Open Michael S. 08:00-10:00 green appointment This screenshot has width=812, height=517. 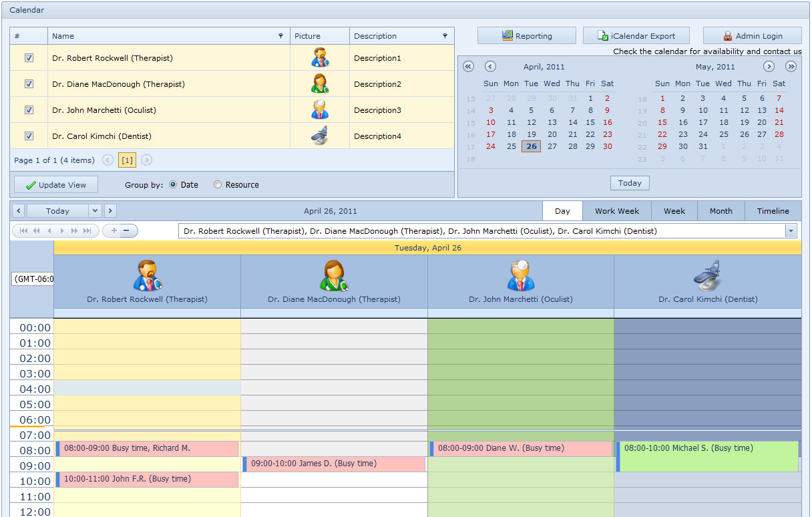click(708, 457)
